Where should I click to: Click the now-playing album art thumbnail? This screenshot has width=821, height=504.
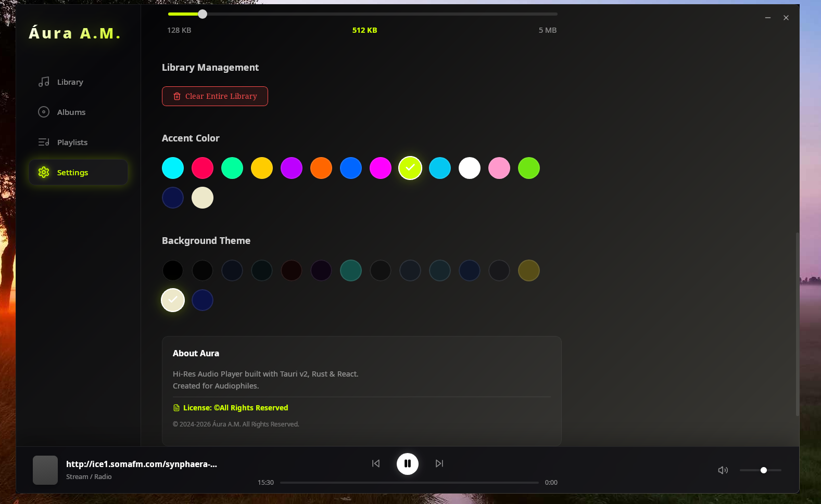click(x=45, y=470)
